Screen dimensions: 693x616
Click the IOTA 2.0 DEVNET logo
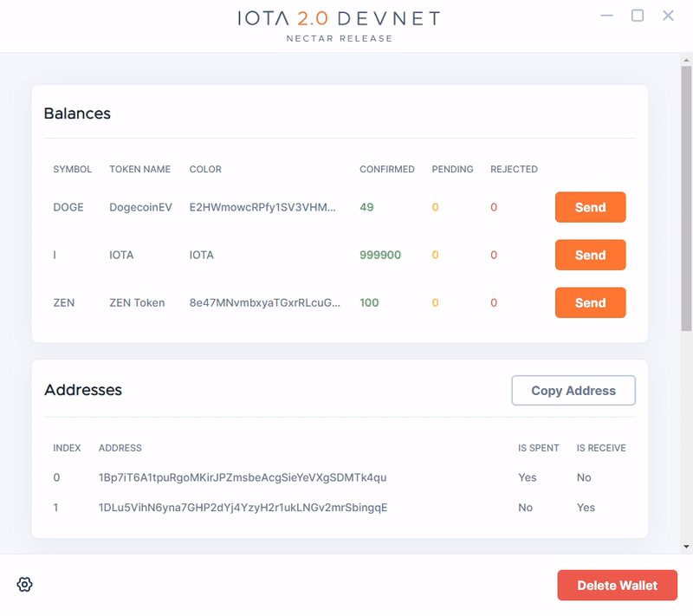coord(339,19)
